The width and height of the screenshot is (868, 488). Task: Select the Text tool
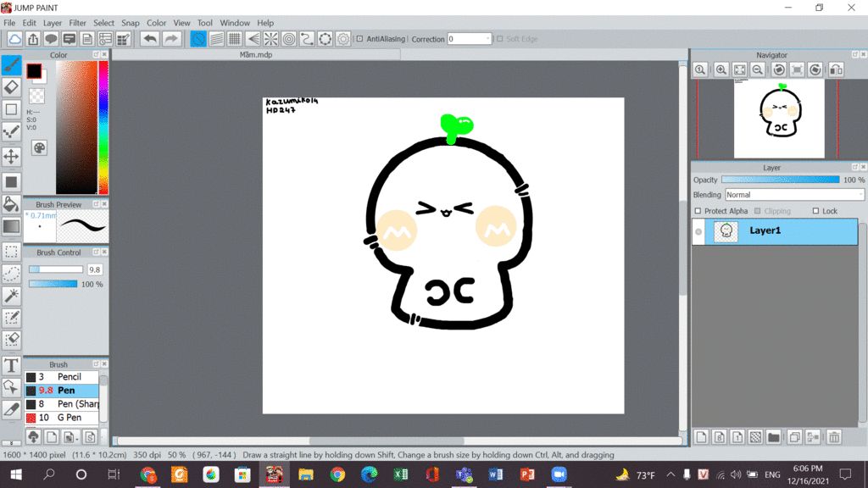pos(11,366)
